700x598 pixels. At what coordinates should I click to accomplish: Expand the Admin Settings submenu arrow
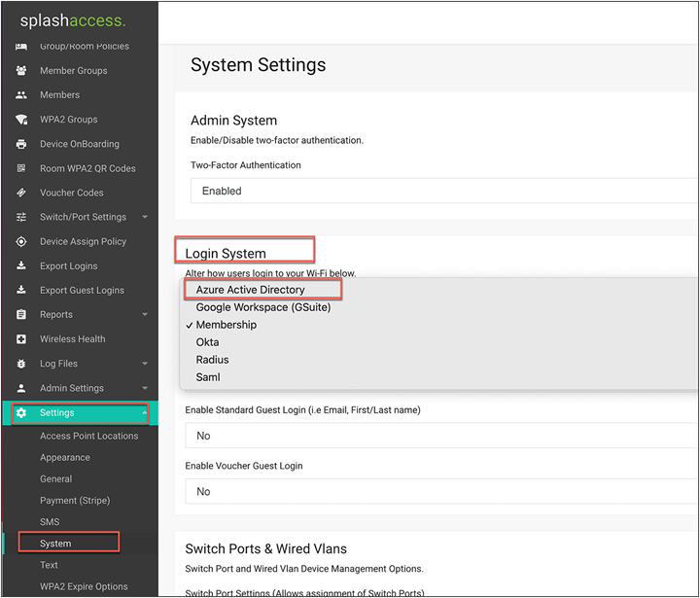point(145,388)
